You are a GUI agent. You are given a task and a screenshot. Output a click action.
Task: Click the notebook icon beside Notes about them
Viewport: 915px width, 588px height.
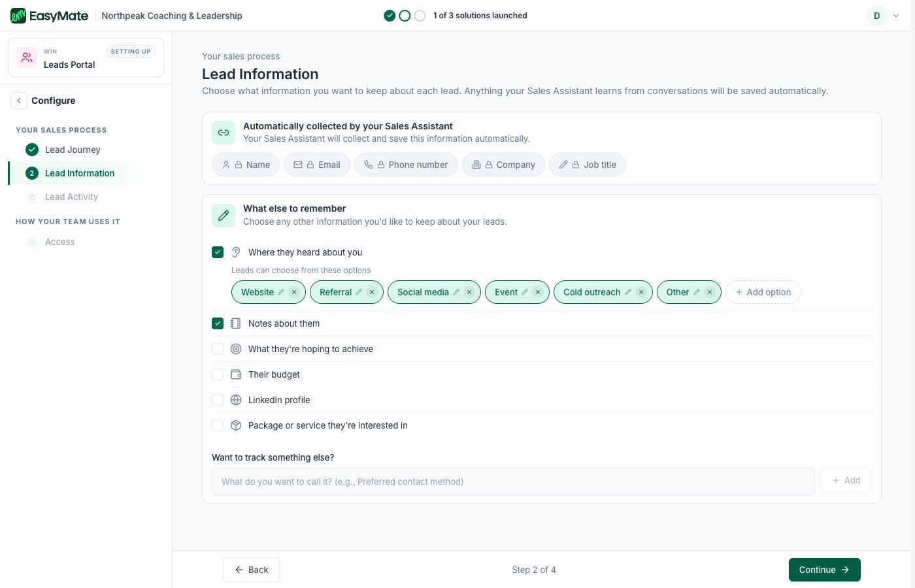236,323
